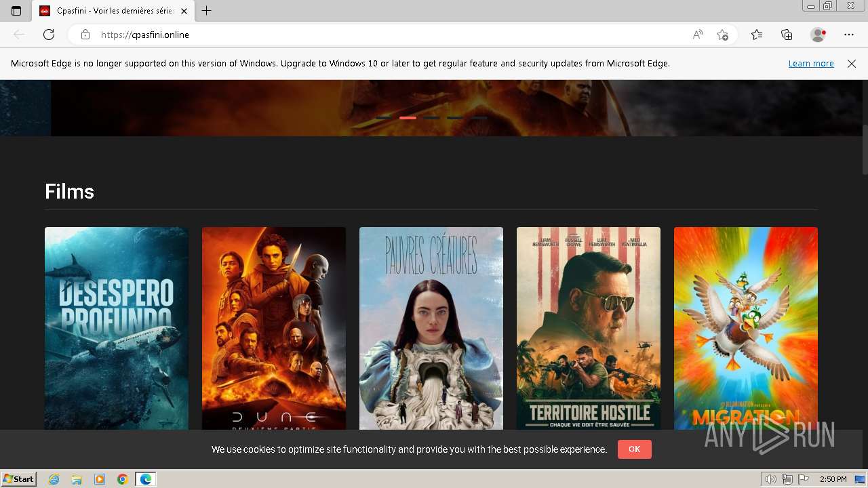Open the Windows Start button

19,479
